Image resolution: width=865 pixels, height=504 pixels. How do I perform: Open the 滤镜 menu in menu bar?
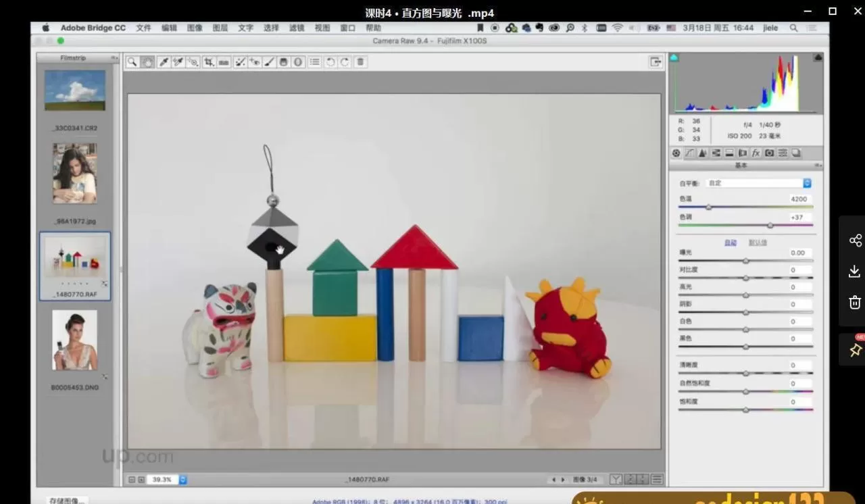click(297, 28)
